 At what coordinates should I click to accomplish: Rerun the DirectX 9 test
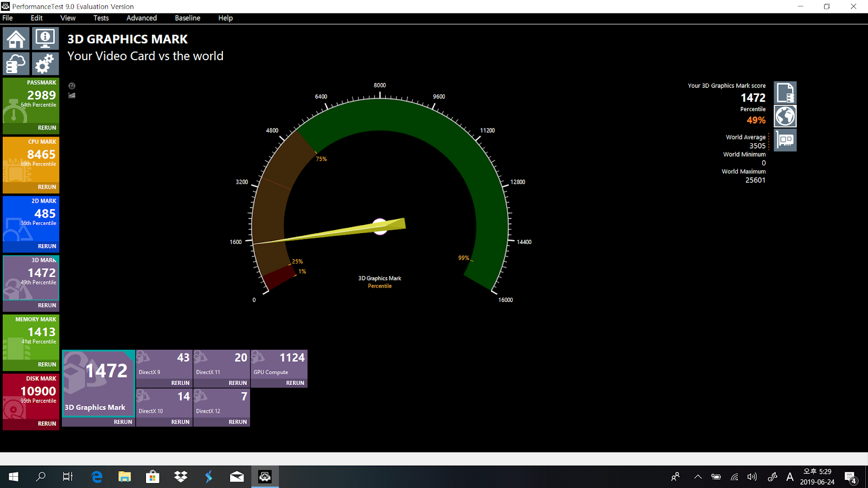[181, 383]
